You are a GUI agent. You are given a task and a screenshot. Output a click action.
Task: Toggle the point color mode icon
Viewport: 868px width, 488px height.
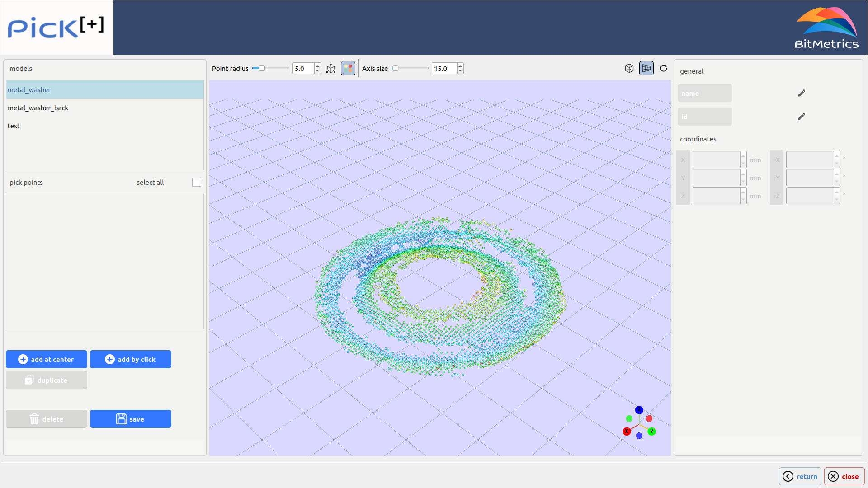[x=348, y=69]
